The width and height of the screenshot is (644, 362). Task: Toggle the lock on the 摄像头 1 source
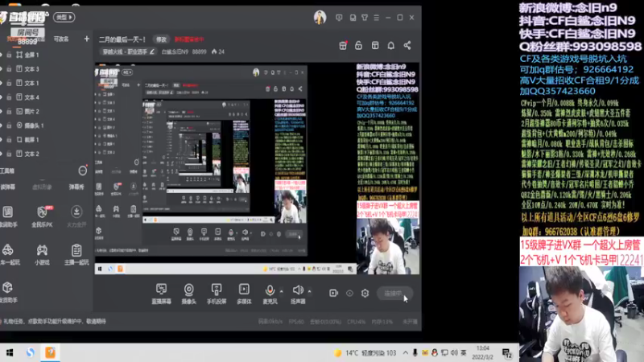click(9, 125)
